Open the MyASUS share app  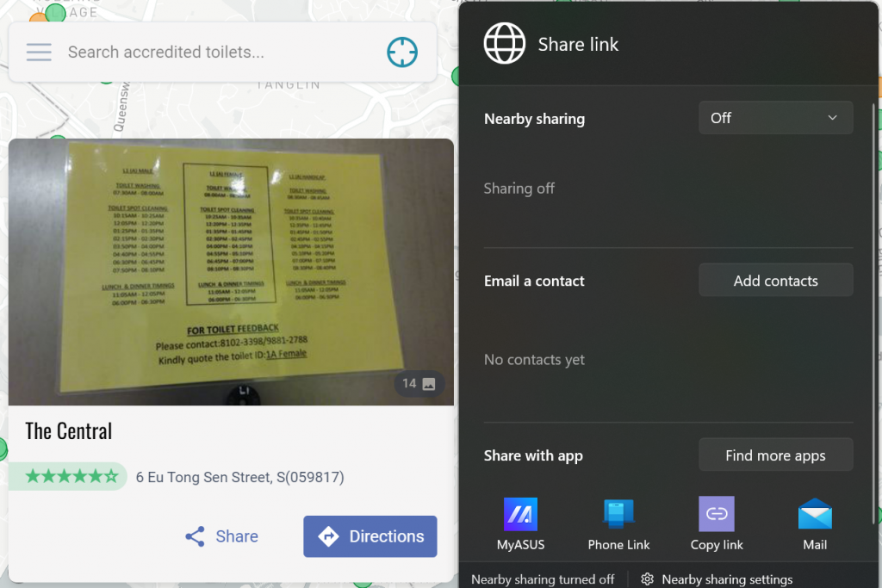pos(520,515)
